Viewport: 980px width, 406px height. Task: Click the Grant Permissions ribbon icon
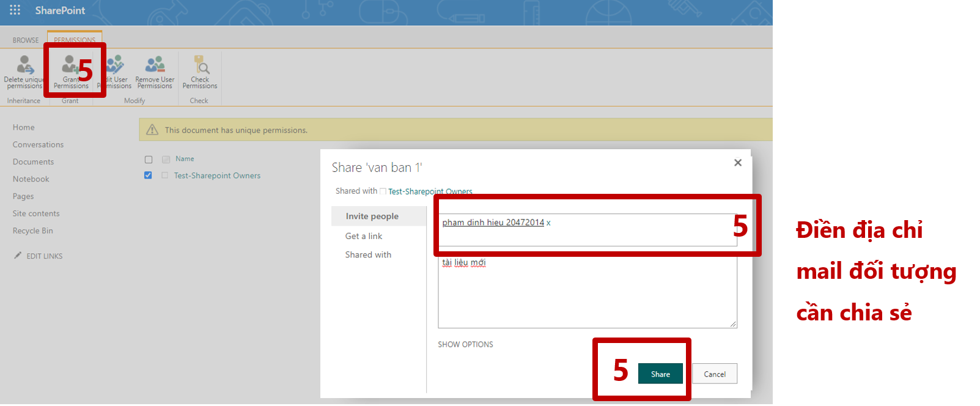point(70,65)
